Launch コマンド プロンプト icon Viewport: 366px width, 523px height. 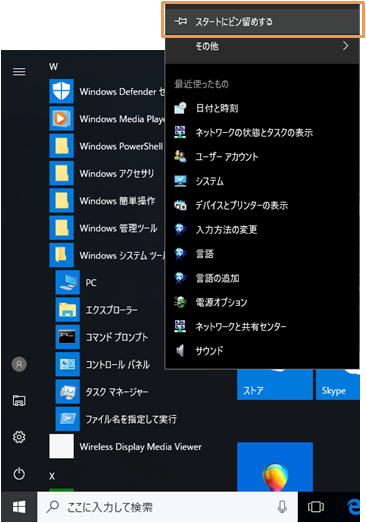tap(68, 337)
